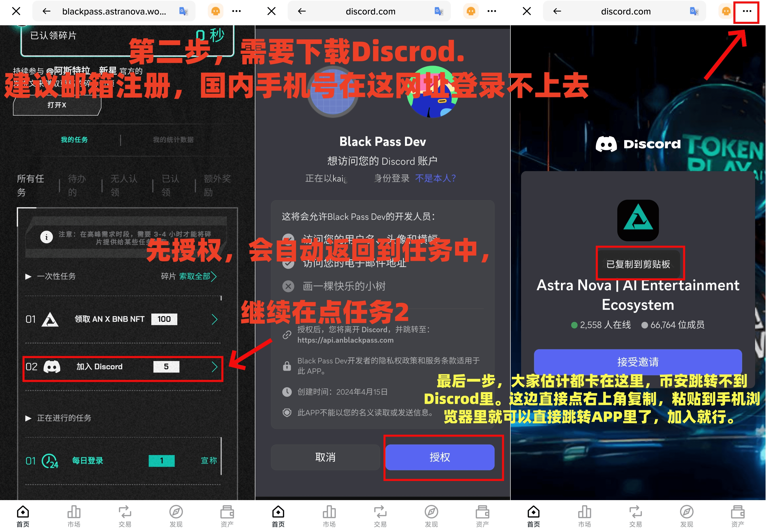Open the three-dot menu on the right Discord invite page
Image resolution: width=766 pixels, height=532 pixels.
click(747, 11)
